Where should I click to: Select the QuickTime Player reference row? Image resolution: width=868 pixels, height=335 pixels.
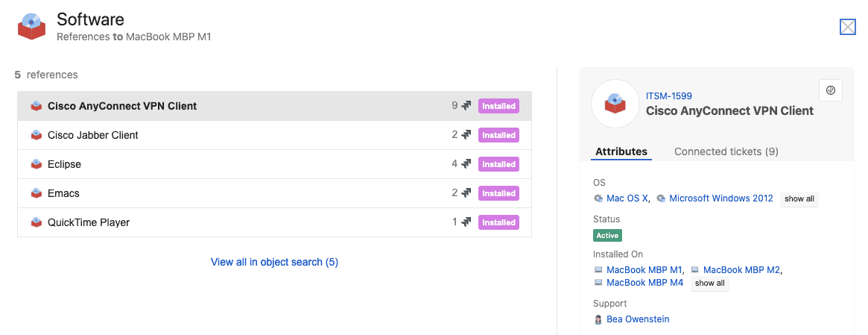click(275, 222)
